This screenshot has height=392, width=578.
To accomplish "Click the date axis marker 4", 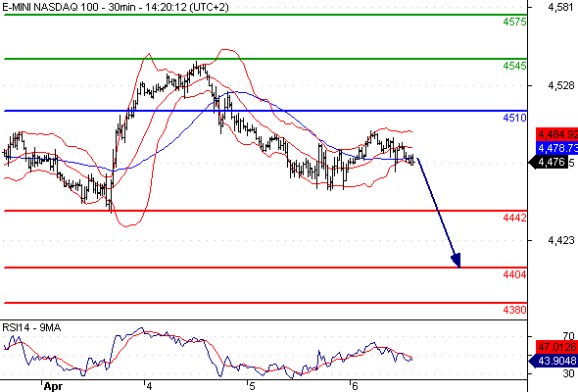I will coord(149,386).
